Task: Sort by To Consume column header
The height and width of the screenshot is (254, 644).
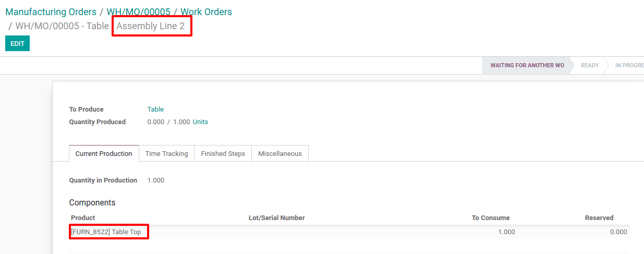Action: tap(490, 218)
